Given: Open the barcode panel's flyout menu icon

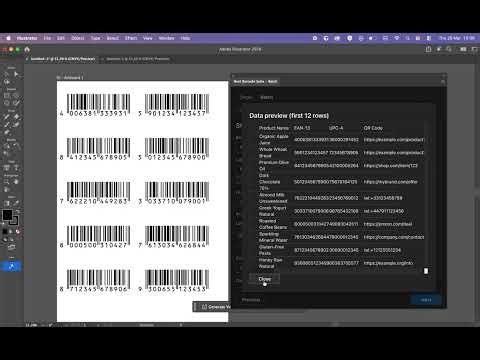Looking at the screenshot, I should pos(443,81).
